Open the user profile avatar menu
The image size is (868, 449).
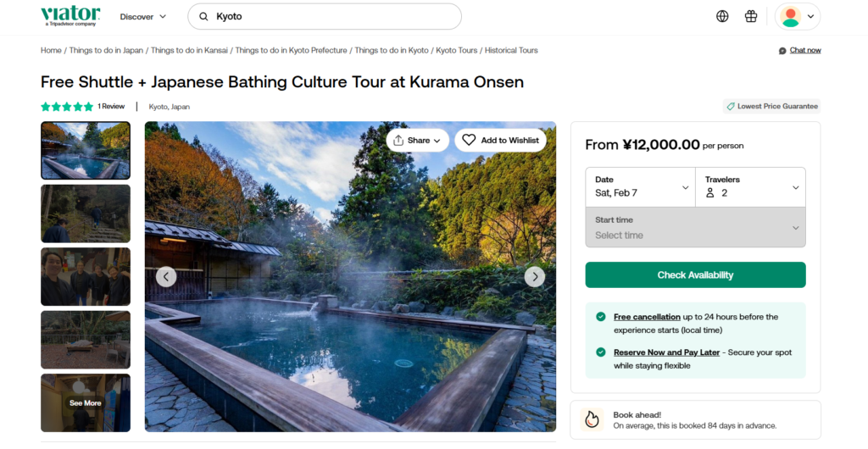point(797,16)
